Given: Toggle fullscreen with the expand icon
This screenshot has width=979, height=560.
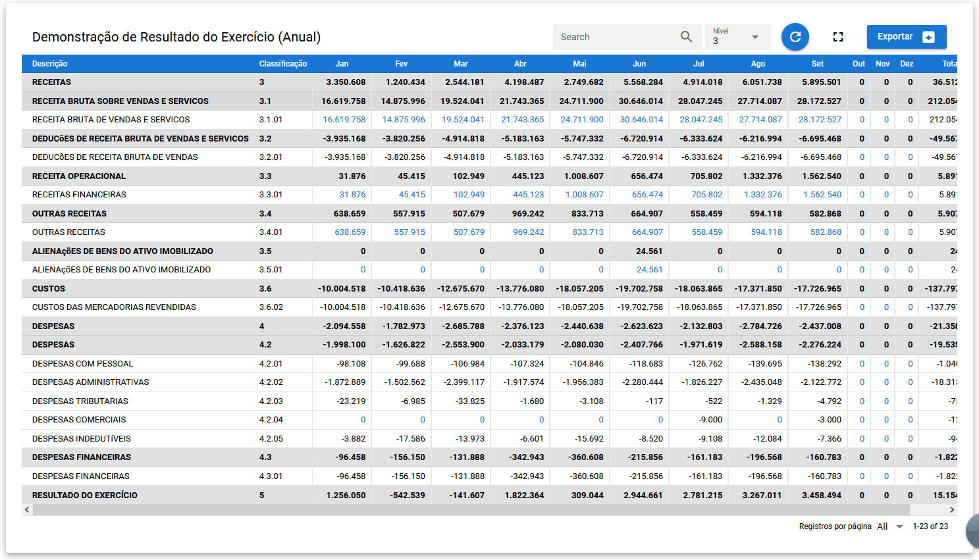Looking at the screenshot, I should [x=837, y=37].
